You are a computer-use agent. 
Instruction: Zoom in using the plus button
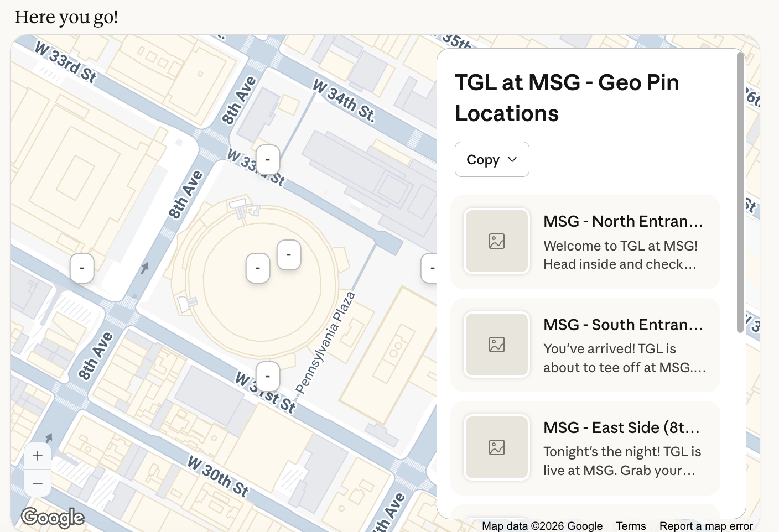38,455
